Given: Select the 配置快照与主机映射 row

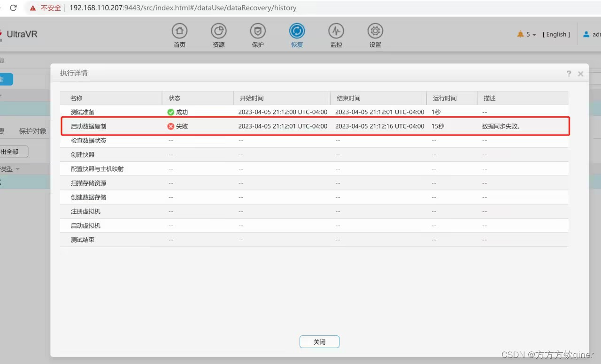Looking at the screenshot, I should point(314,168).
